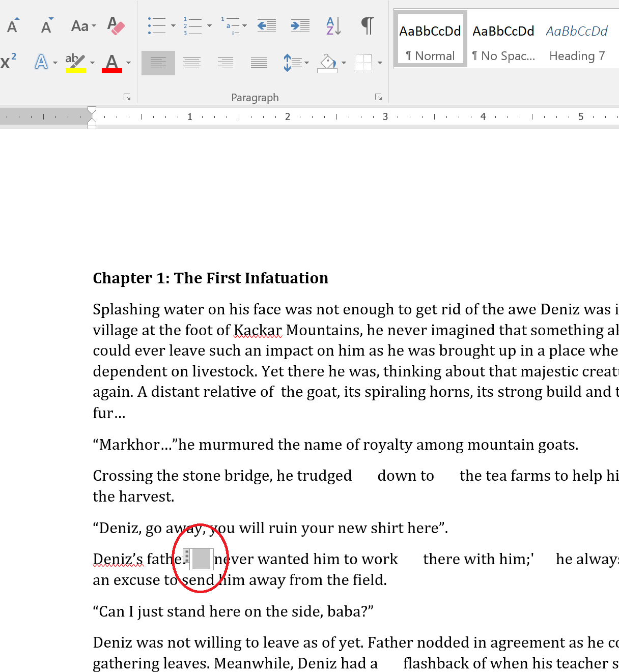Highlight text with yellow highlighter
This screenshot has width=619, height=672.
click(75, 61)
